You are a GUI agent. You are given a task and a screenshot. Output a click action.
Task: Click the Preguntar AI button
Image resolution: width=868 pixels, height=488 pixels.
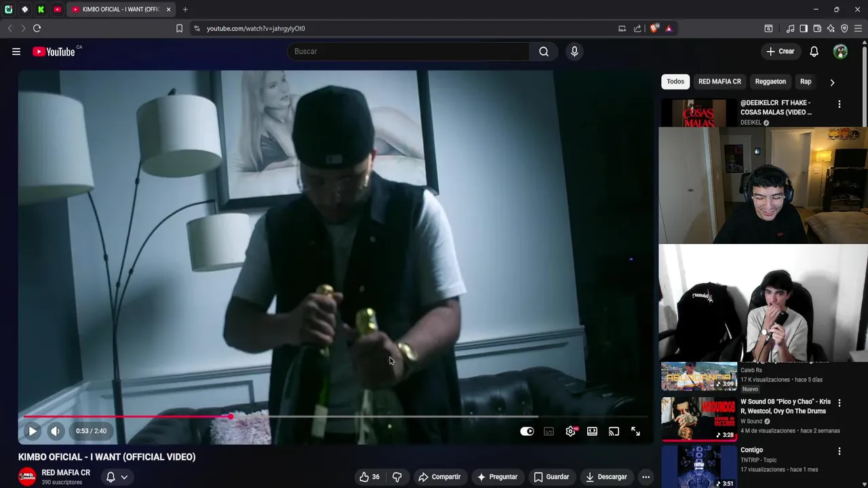point(497,477)
